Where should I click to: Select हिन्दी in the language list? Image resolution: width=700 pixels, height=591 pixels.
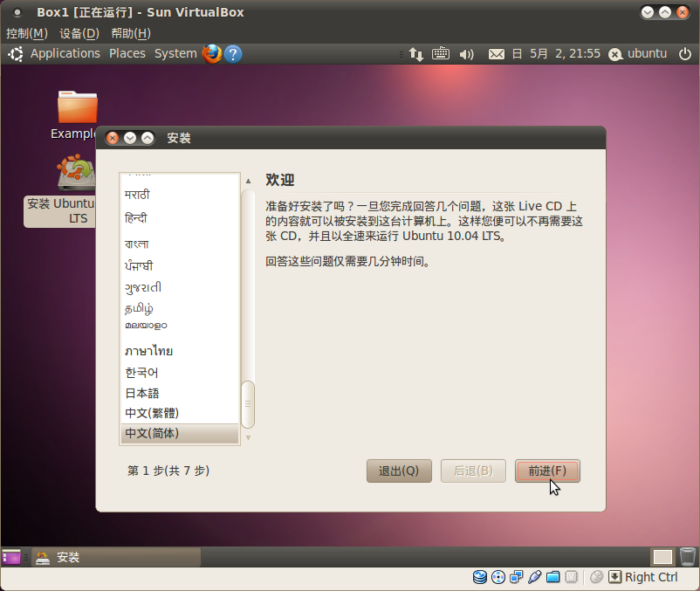tap(180, 218)
